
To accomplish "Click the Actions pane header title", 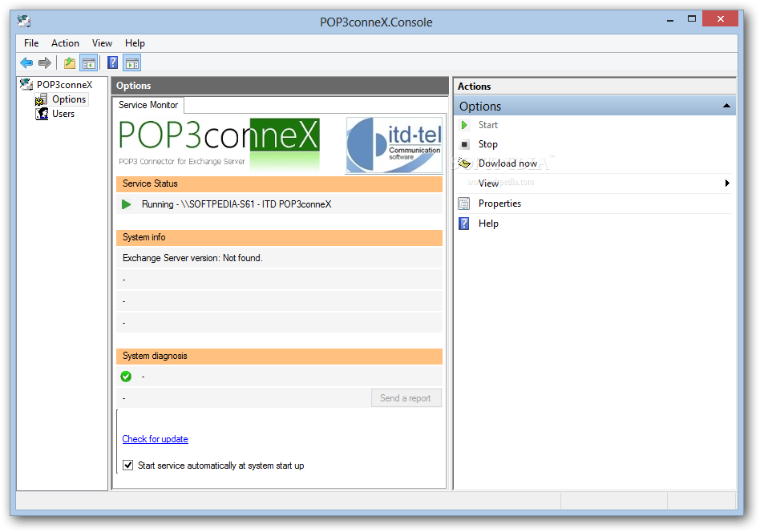I will 474,87.
